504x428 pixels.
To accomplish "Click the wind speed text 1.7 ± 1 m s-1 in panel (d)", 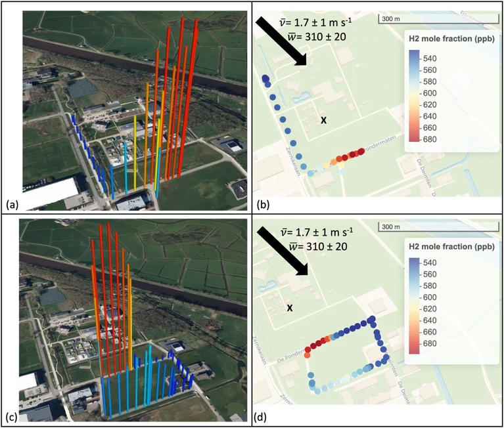I will click(x=316, y=232).
